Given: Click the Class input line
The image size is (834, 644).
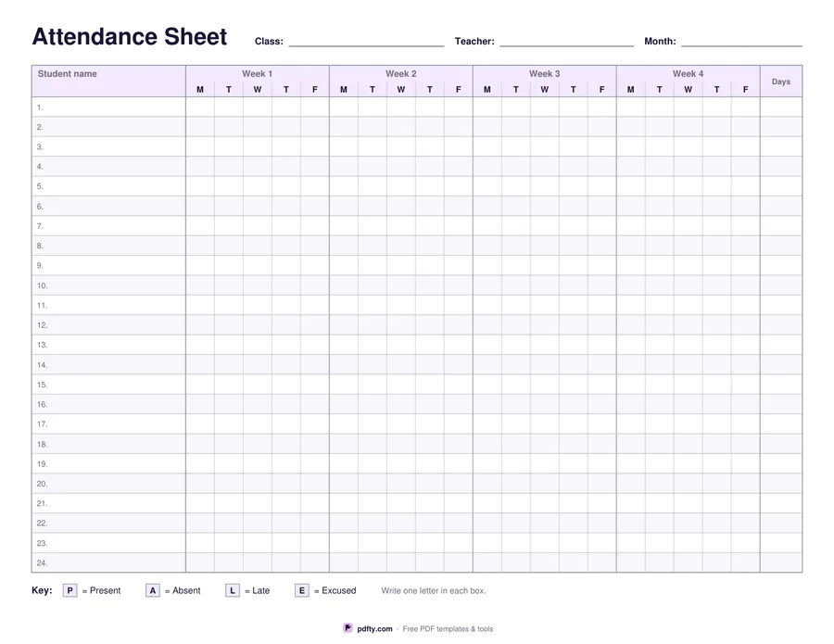Looking at the screenshot, I should [x=366, y=42].
